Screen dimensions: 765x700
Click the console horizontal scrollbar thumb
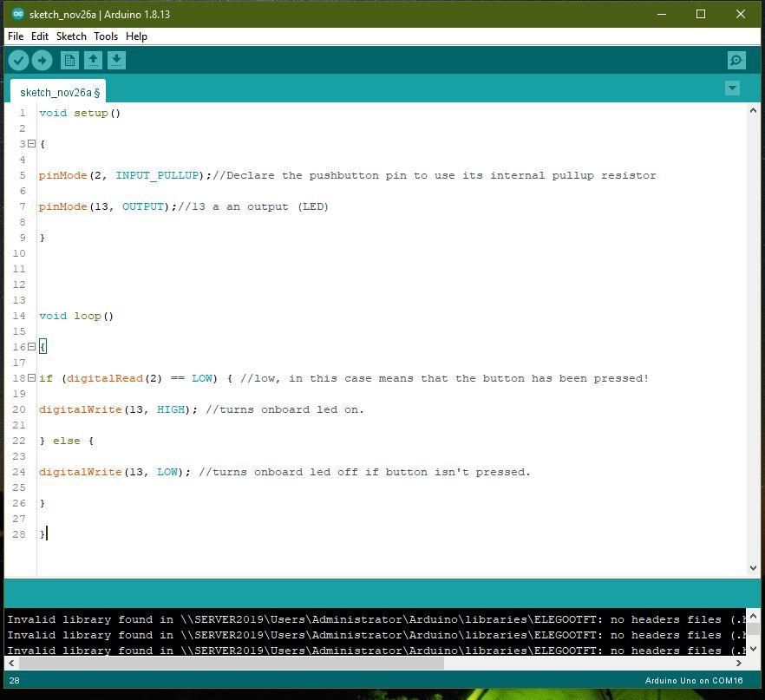tap(232, 664)
